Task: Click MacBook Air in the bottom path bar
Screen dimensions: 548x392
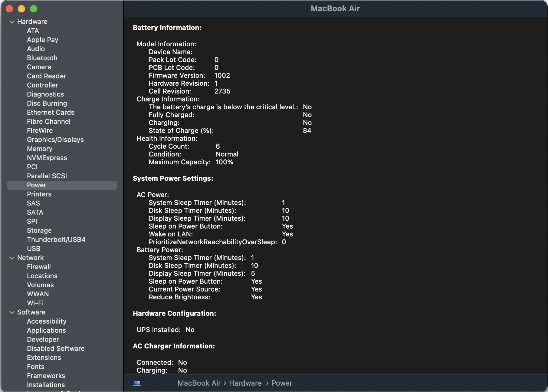Action: (x=199, y=383)
